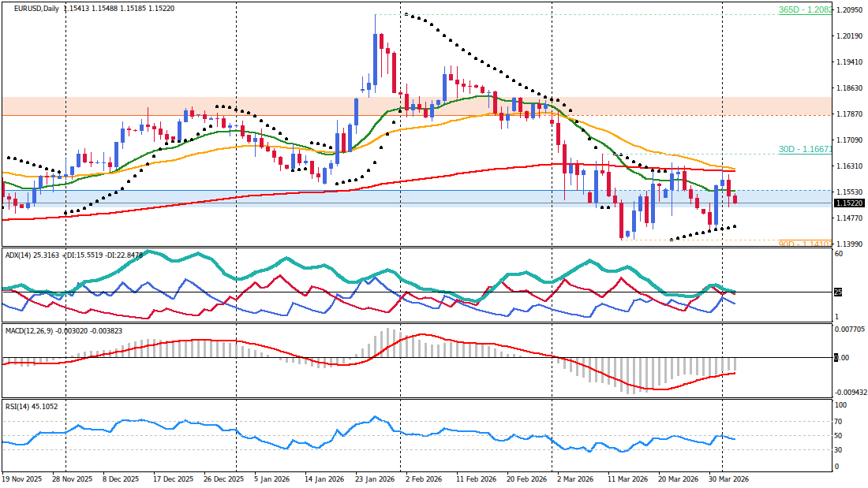The image size is (868, 488).
Task: Select the 30D - 1.16671 level label
Action: coord(805,149)
